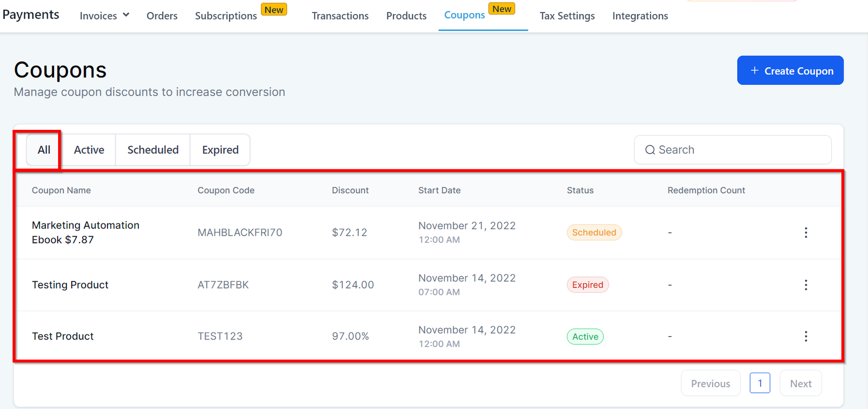Navigate to Products page
This screenshot has width=868, height=409.
click(x=406, y=16)
